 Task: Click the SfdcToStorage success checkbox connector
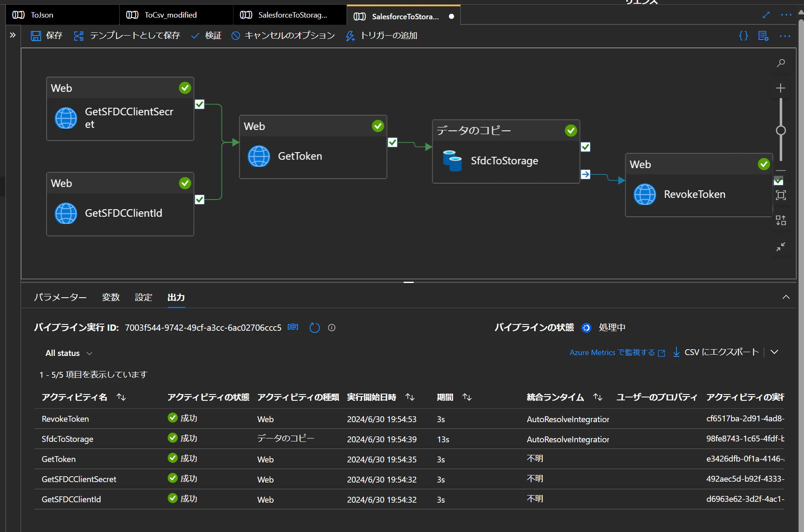point(586,147)
